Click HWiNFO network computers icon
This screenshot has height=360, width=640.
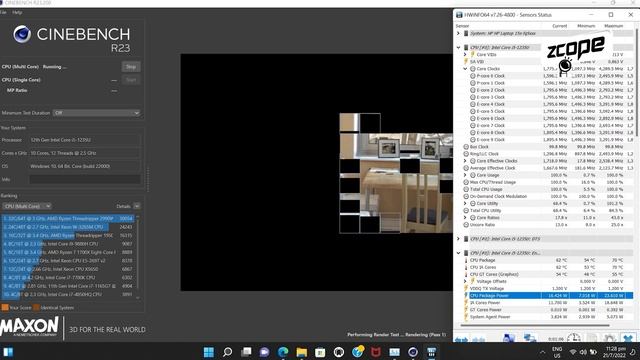click(x=530, y=338)
